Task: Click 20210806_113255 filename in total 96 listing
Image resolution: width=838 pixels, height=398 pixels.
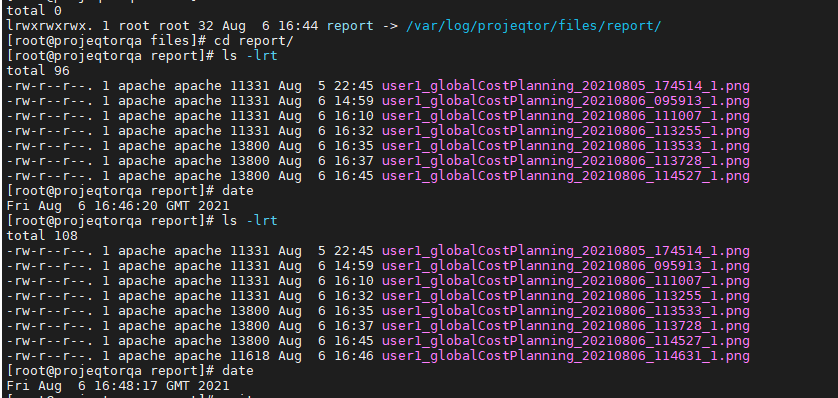Action: click(565, 130)
